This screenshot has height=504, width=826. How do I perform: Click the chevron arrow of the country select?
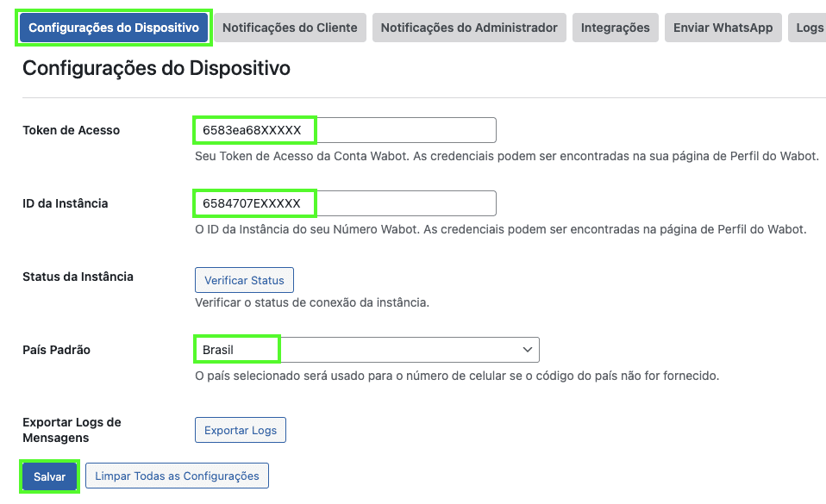point(527,350)
